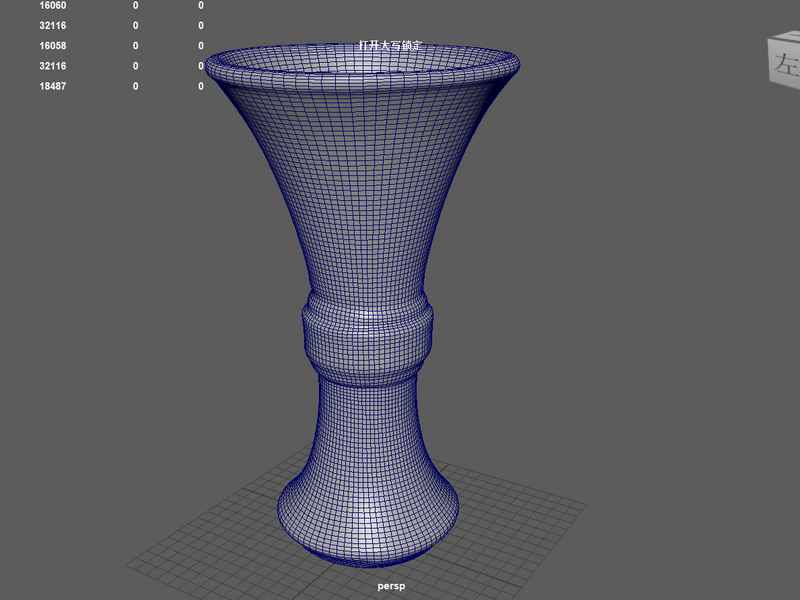Click the HUD count value 16058
800x600 pixels.
pyautogui.click(x=53, y=46)
